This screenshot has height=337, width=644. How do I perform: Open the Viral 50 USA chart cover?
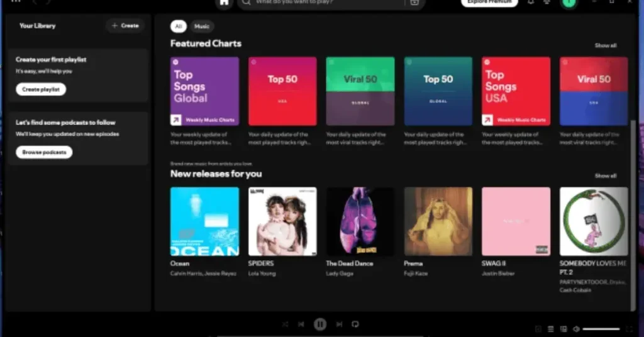pyautogui.click(x=594, y=91)
